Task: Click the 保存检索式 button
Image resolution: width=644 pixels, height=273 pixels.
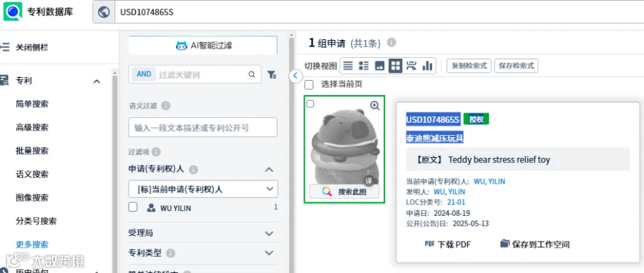Action: [516, 66]
